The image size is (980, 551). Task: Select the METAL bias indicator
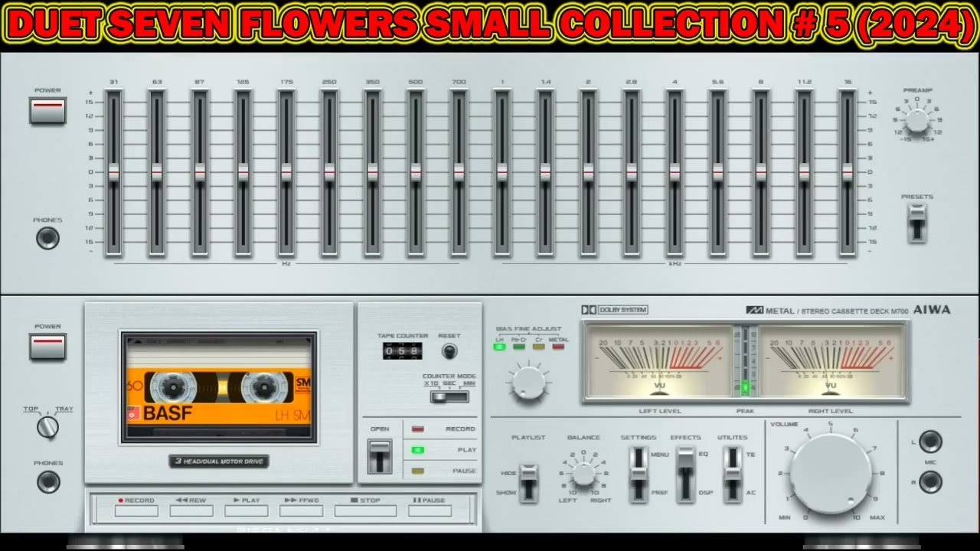pos(558,347)
